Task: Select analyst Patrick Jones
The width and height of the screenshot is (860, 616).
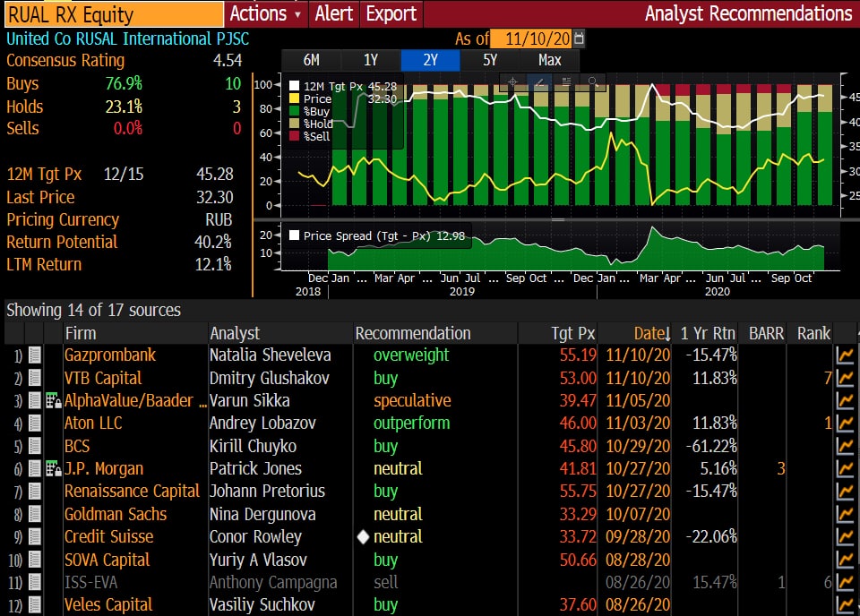Action: [x=255, y=468]
